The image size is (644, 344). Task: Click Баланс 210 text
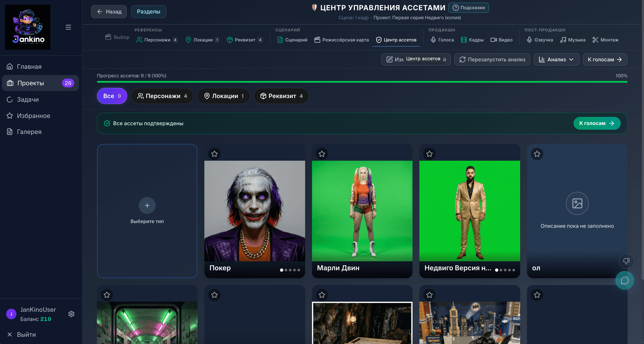click(x=36, y=319)
